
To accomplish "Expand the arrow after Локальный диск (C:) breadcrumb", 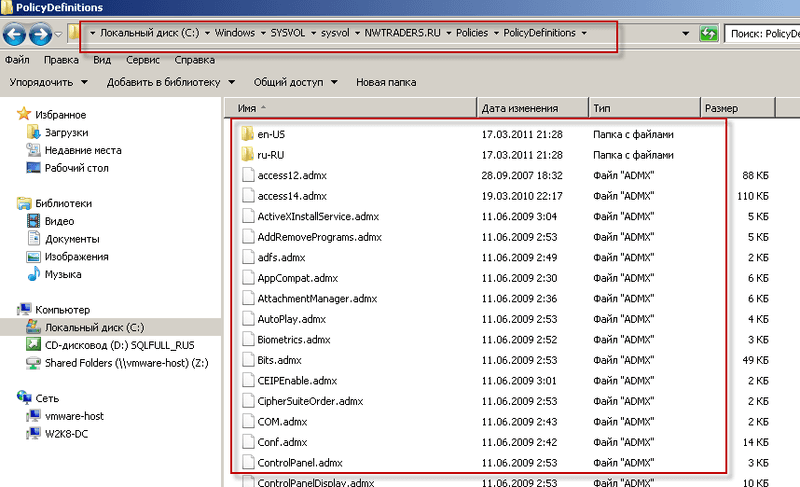I will (207, 33).
